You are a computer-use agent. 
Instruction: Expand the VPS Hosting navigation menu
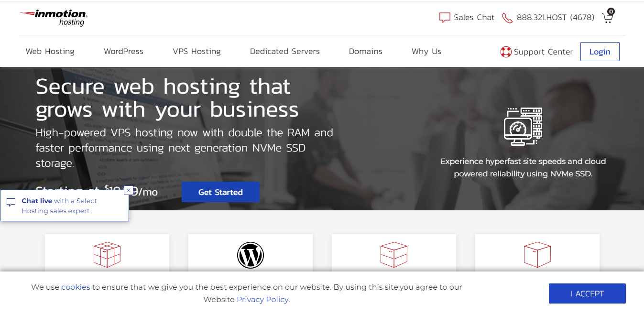(196, 51)
